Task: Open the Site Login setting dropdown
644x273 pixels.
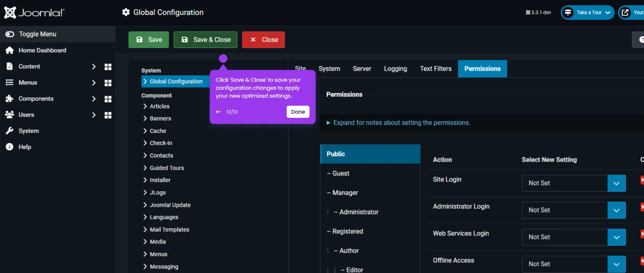Action: [574, 183]
